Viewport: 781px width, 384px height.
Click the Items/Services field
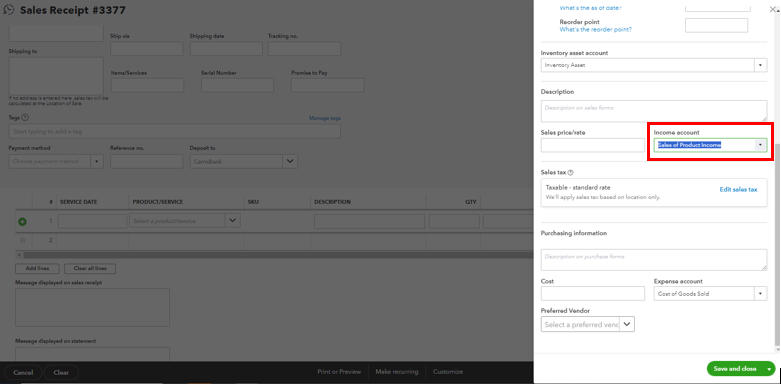(x=147, y=85)
